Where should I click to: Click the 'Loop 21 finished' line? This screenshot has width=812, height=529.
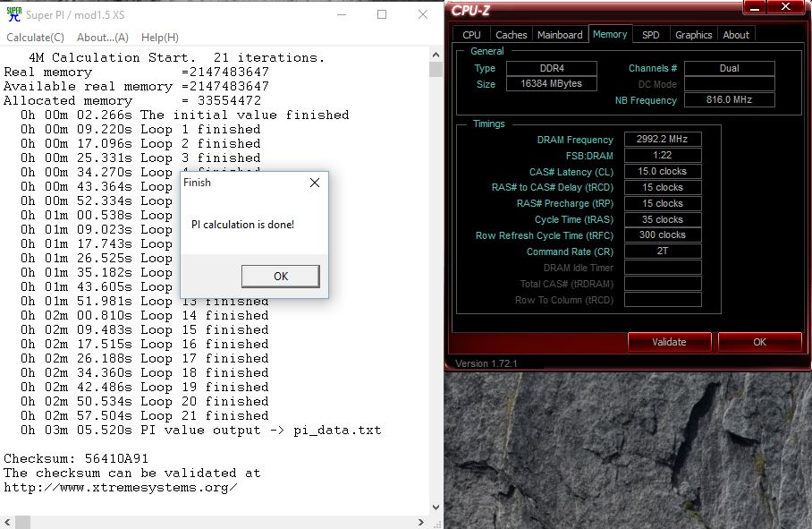[x=145, y=415]
